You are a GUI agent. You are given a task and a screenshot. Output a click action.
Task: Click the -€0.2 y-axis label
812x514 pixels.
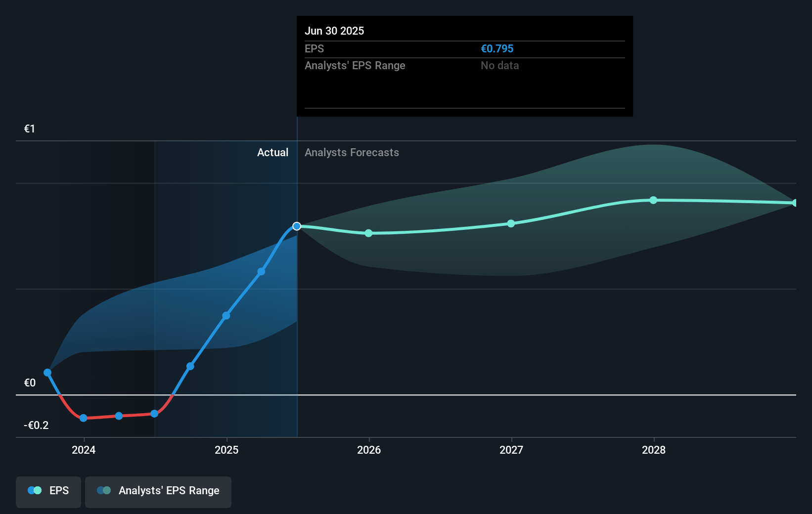click(36, 426)
